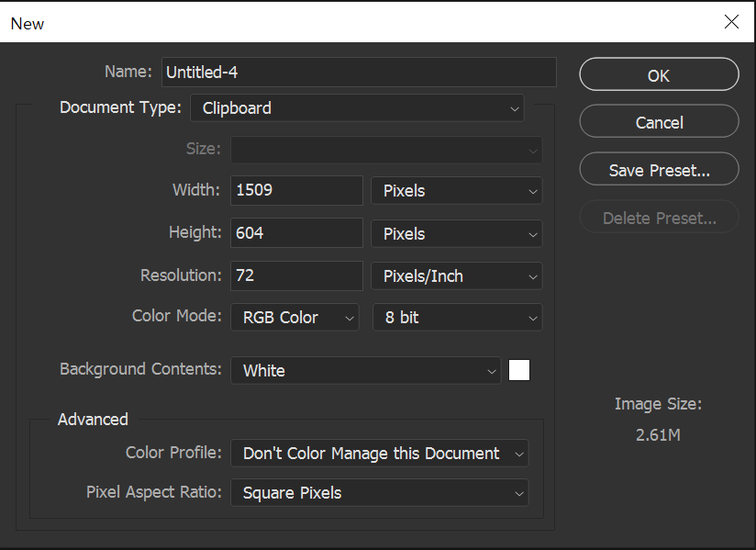Open the Document Type dropdown
This screenshot has width=756, height=550.
pos(357,108)
